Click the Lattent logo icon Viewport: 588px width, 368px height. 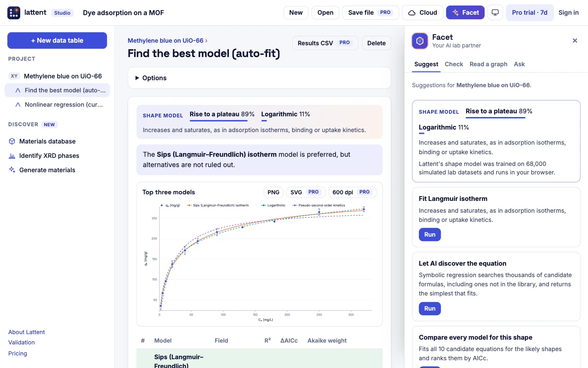click(x=14, y=13)
